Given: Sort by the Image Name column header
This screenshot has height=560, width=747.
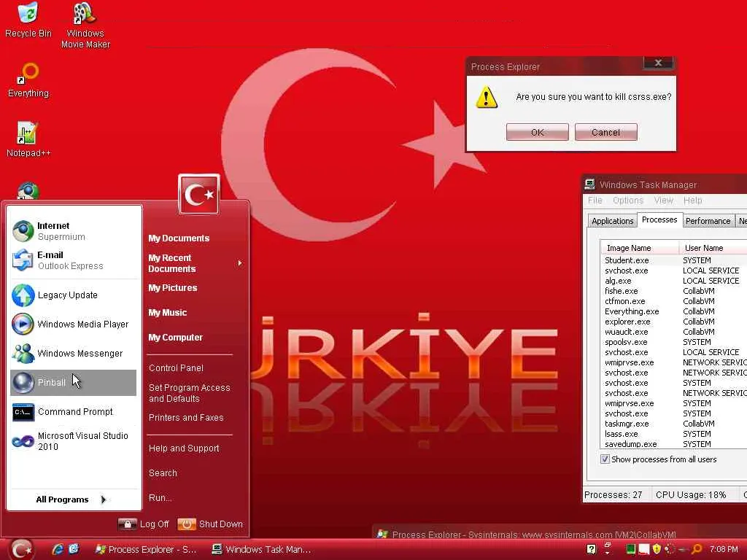Looking at the screenshot, I should (639, 248).
